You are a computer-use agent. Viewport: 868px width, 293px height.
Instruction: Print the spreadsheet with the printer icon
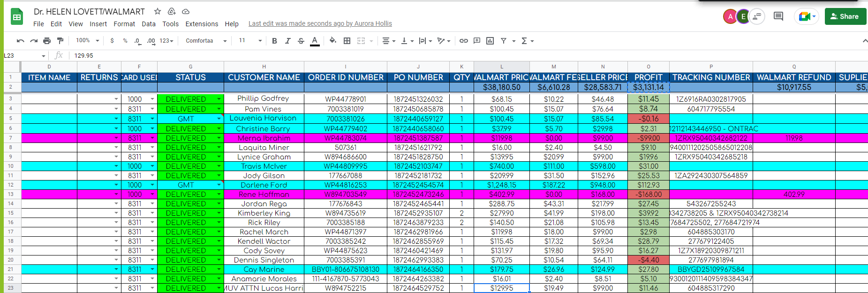click(47, 41)
